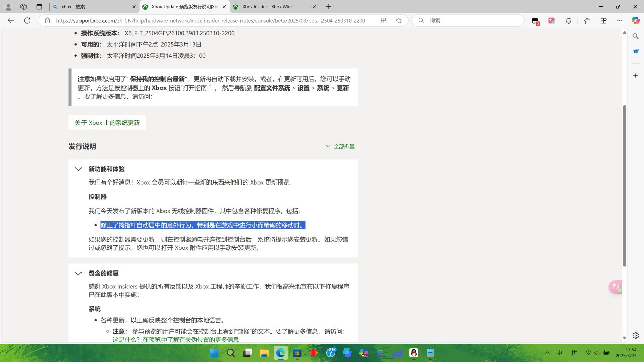Click the scrollbar up arrow
Viewport: 644px width, 362px height.
625,32
